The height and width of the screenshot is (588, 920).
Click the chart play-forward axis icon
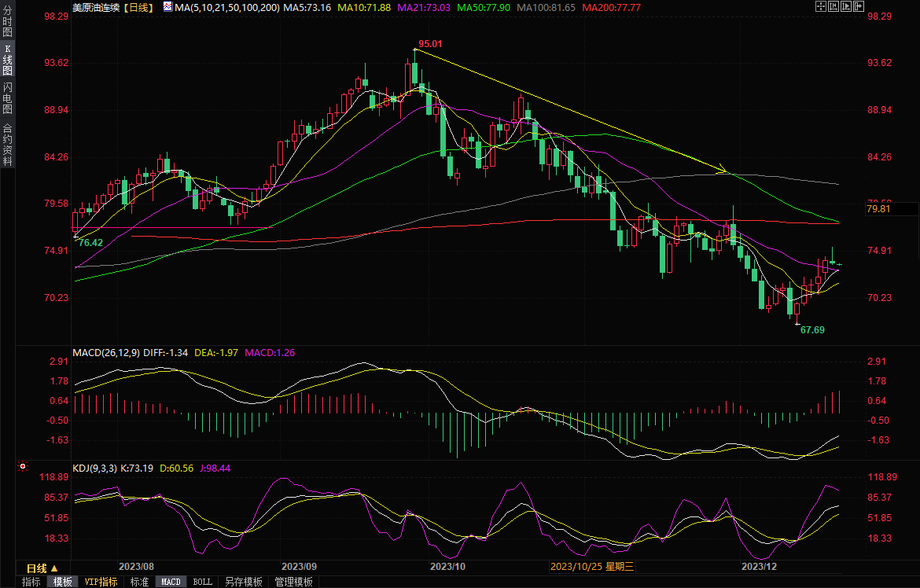(x=846, y=6)
